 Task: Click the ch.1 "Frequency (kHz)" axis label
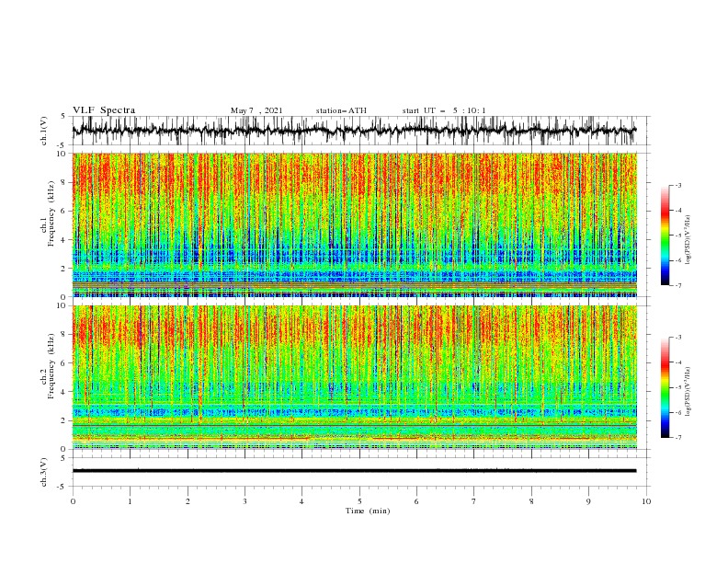tap(51, 212)
